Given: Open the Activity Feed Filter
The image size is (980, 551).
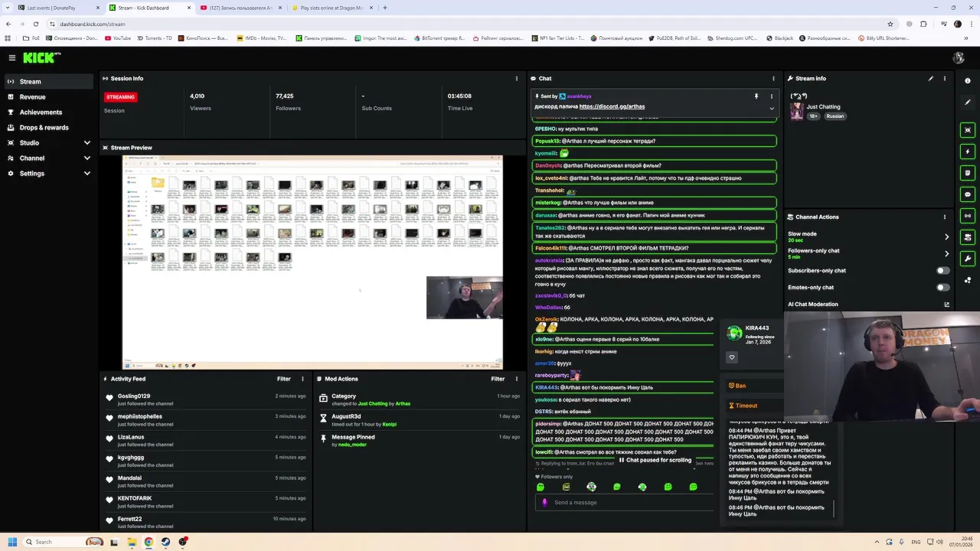Looking at the screenshot, I should click(x=284, y=379).
